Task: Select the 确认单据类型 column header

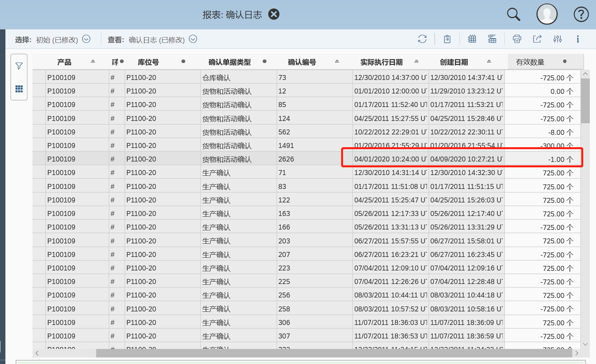Action: click(230, 62)
